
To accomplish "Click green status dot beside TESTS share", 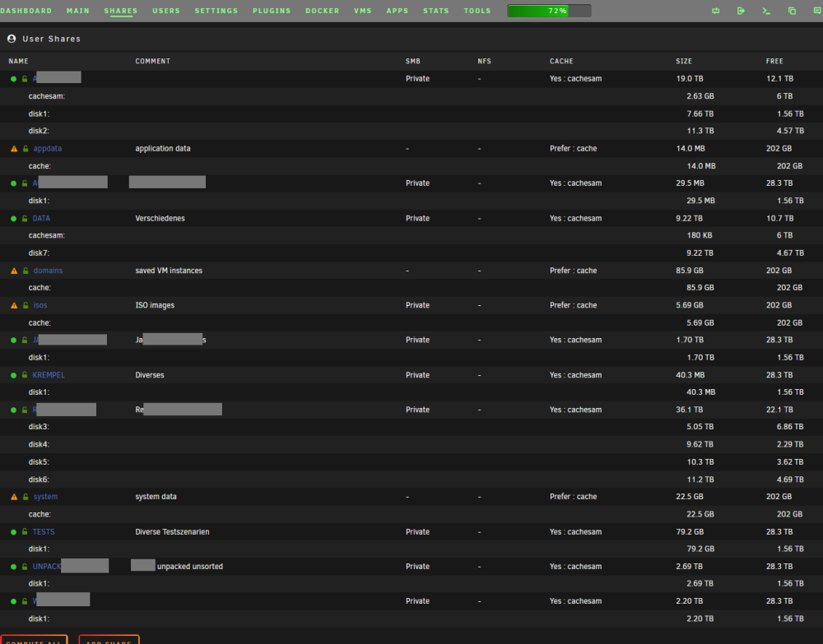I will click(x=14, y=532).
